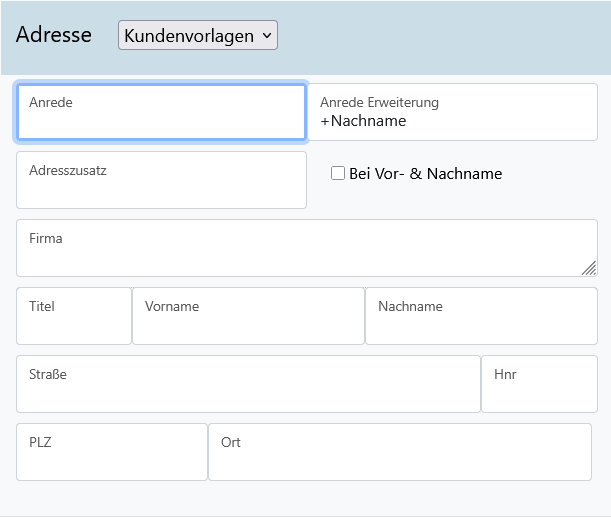Click the Adresszusatz input field
The width and height of the screenshot is (611, 517).
pyautogui.click(x=161, y=188)
